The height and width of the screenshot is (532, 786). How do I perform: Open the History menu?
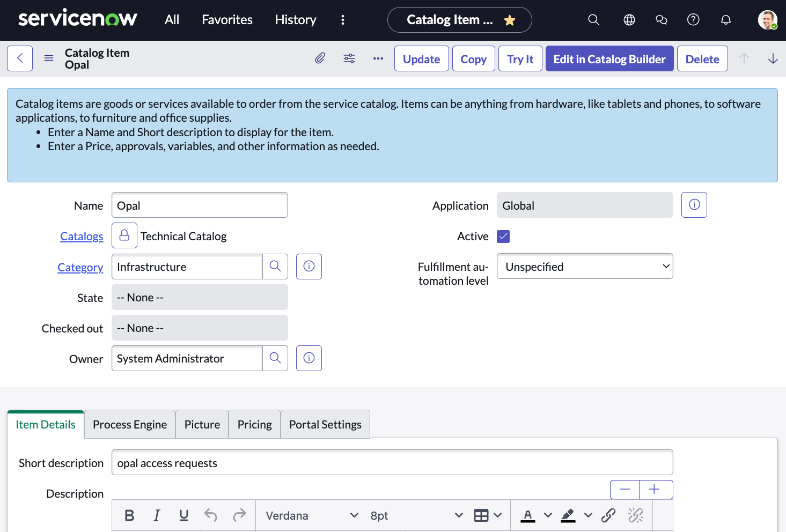point(296,20)
